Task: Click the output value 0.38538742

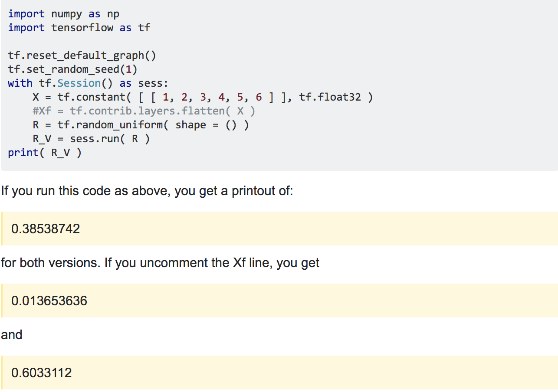Action: 46,229
